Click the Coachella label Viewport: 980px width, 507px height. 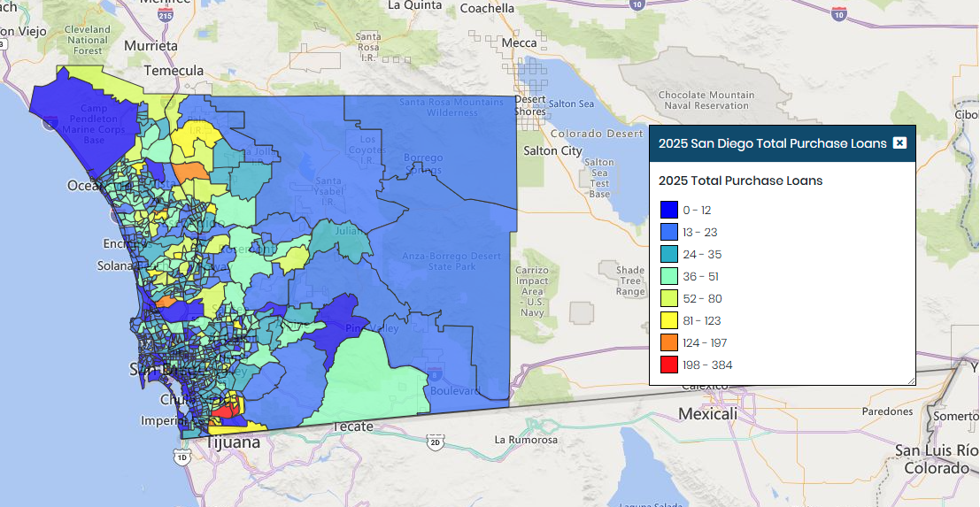tap(488, 8)
